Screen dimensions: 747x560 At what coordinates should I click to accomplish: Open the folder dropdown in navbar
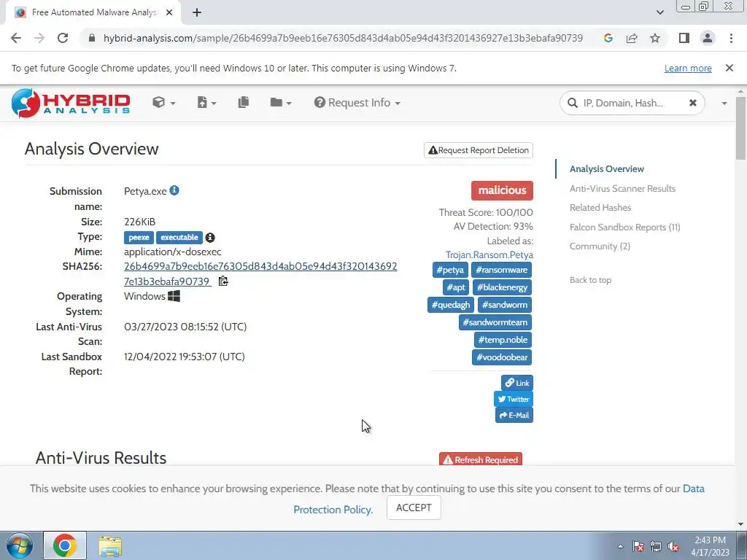(x=281, y=102)
